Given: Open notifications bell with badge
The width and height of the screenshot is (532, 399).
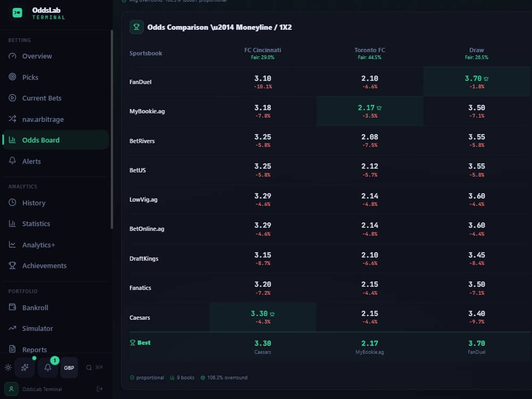Looking at the screenshot, I should point(48,368).
